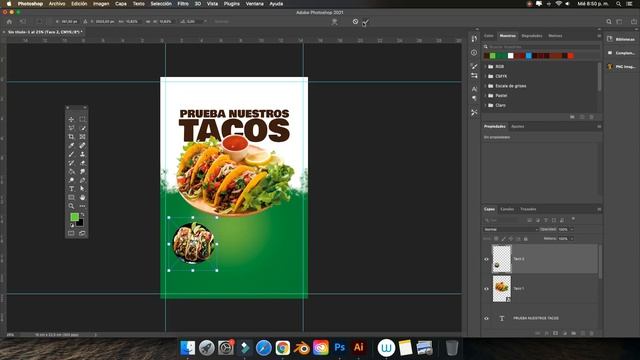This screenshot has width=640, height=360.
Task: Open the Relleno slider dropdown arrow
Action: 571,239
